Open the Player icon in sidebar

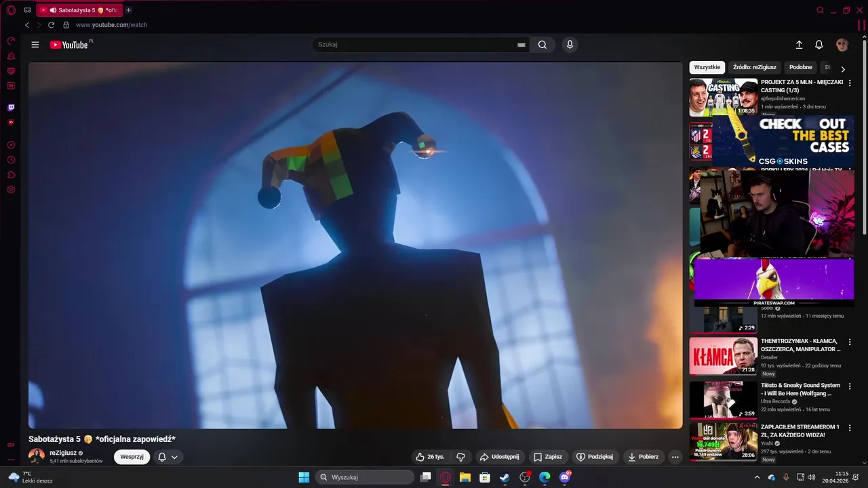pyautogui.click(x=11, y=145)
